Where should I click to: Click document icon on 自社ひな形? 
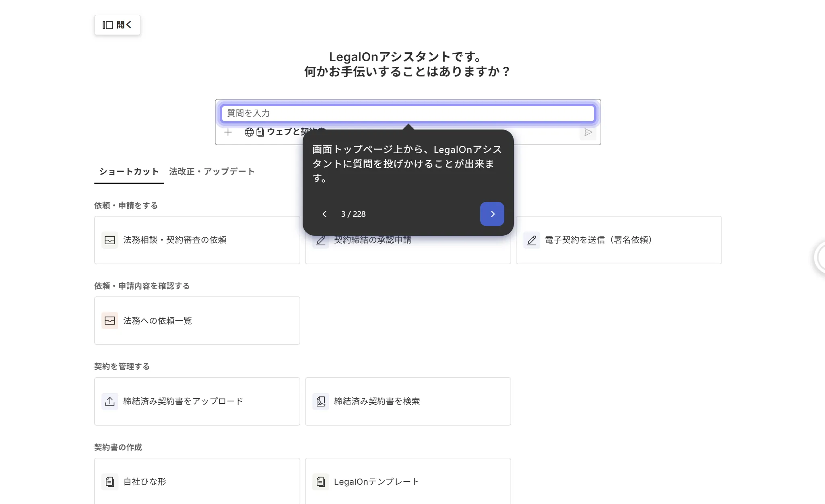click(110, 482)
